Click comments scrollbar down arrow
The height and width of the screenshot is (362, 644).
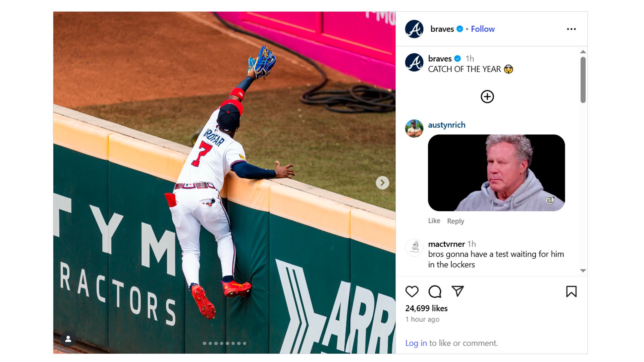[x=583, y=270]
